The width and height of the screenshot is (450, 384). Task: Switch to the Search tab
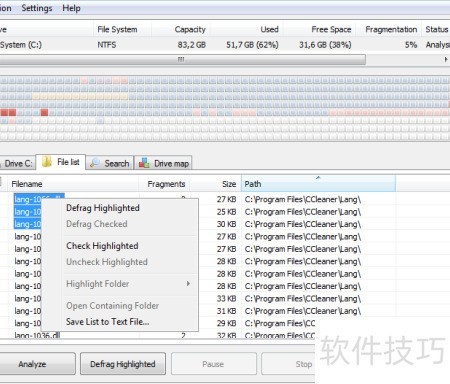[x=110, y=163]
